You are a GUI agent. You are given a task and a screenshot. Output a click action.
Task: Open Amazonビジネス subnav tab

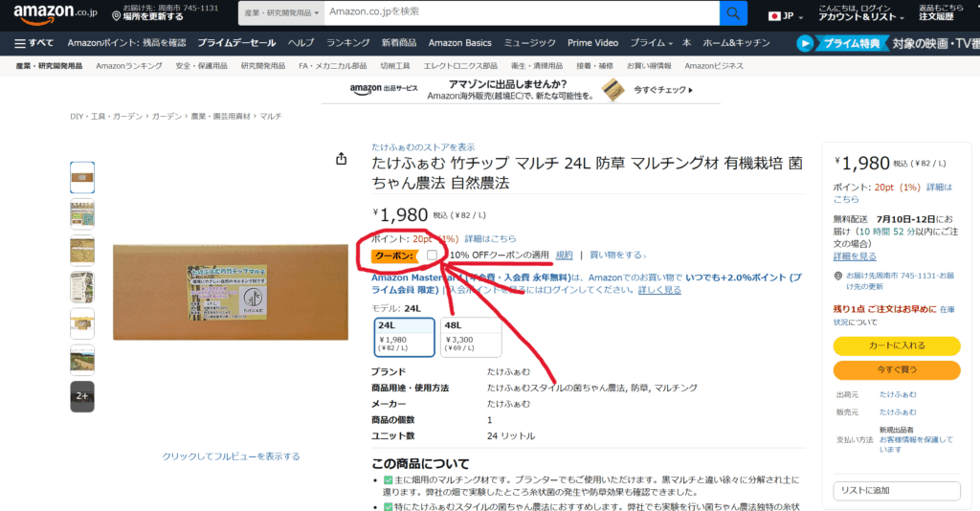(x=714, y=66)
